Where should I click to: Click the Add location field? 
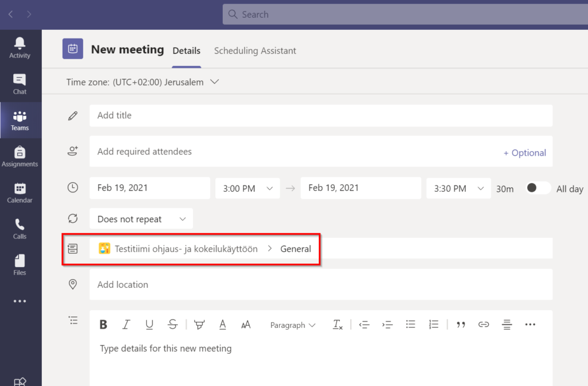point(320,284)
